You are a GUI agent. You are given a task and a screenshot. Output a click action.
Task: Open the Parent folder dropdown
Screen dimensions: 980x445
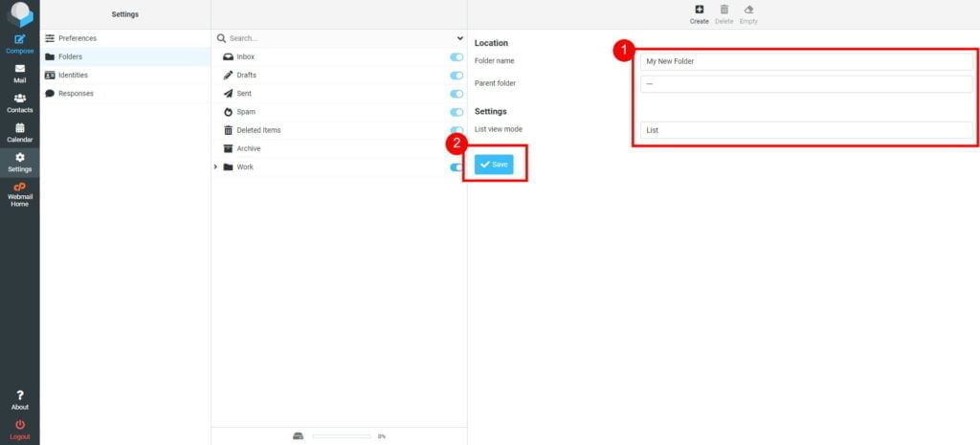point(806,84)
